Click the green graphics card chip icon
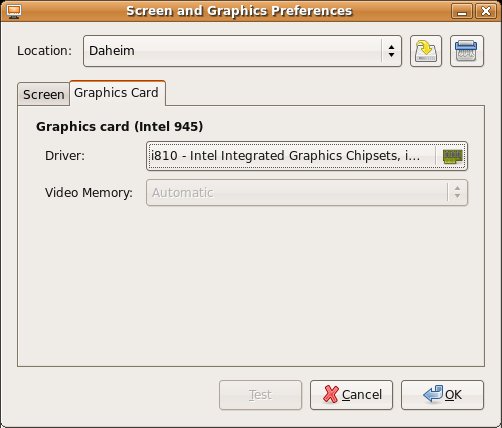Viewport: 502px width, 428px height. 452,156
